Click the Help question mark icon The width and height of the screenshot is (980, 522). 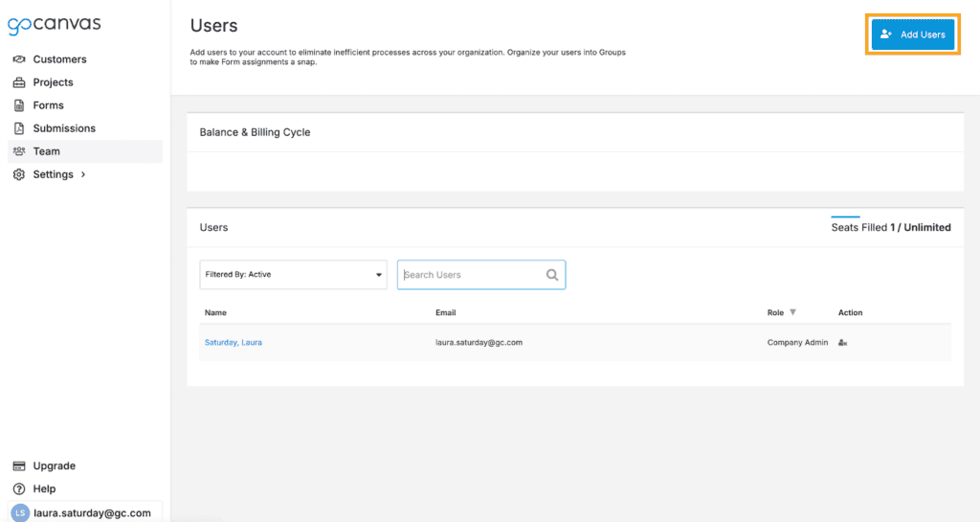pyautogui.click(x=19, y=488)
